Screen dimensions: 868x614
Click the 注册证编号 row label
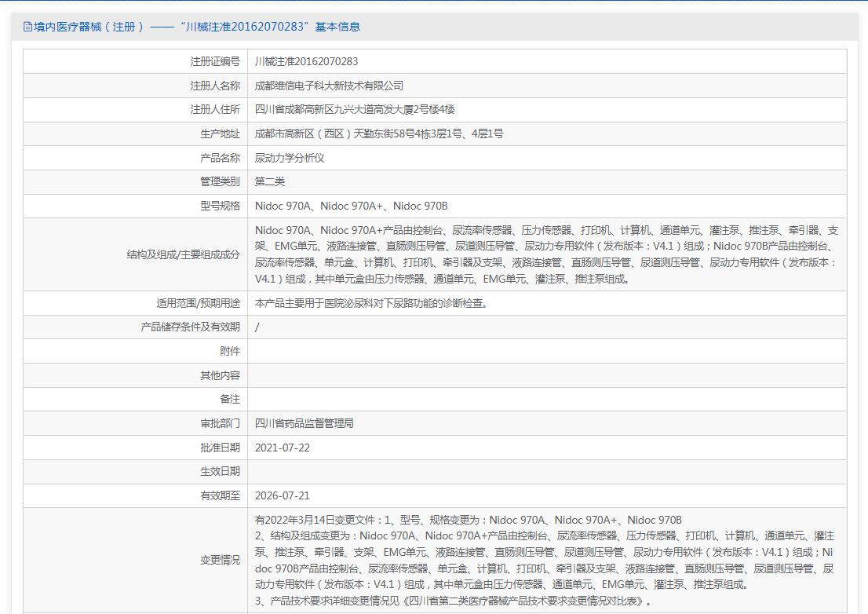214,61
